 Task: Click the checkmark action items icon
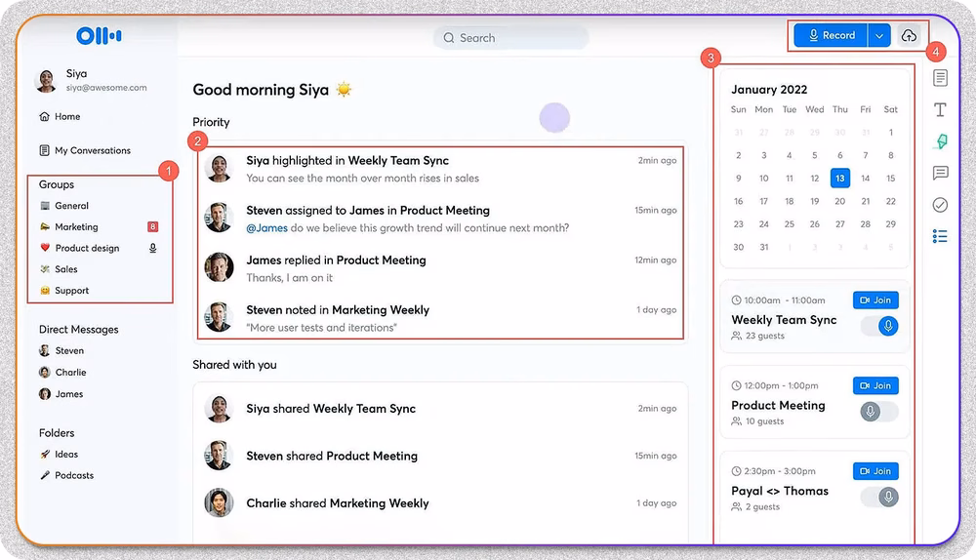940,205
